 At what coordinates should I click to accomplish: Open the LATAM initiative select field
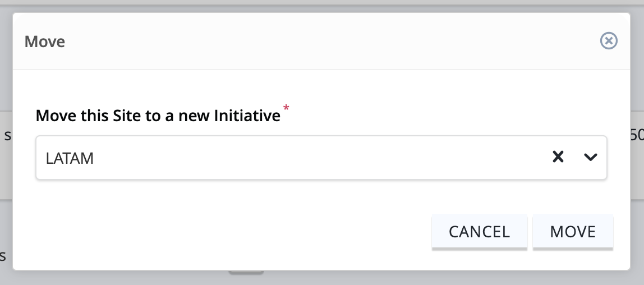click(321, 158)
